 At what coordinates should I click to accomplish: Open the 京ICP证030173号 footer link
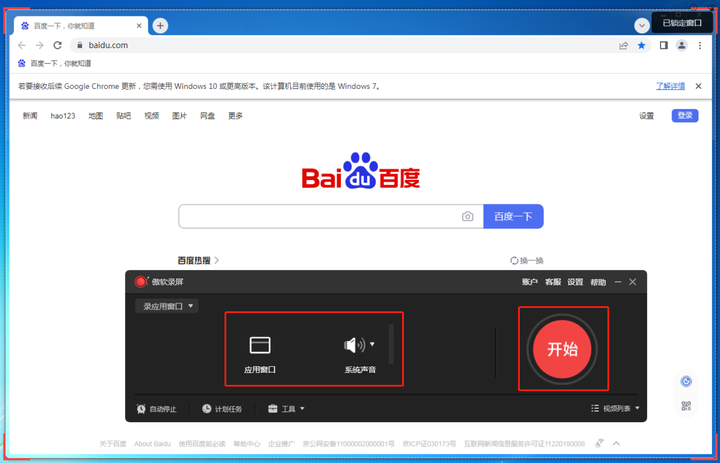[429, 444]
